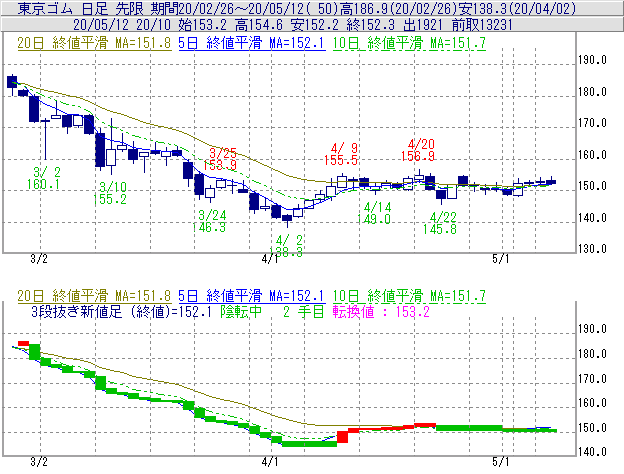Click the 4/20 156.9 high label
Image resolution: width=624 pixels, height=474 pixels.
pos(418,150)
